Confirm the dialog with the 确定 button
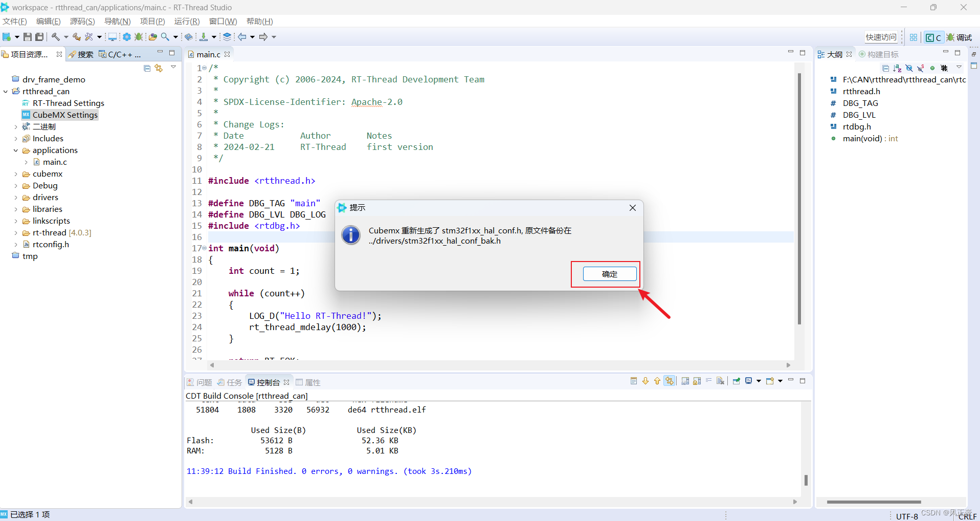This screenshot has height=521, width=980. (x=610, y=274)
